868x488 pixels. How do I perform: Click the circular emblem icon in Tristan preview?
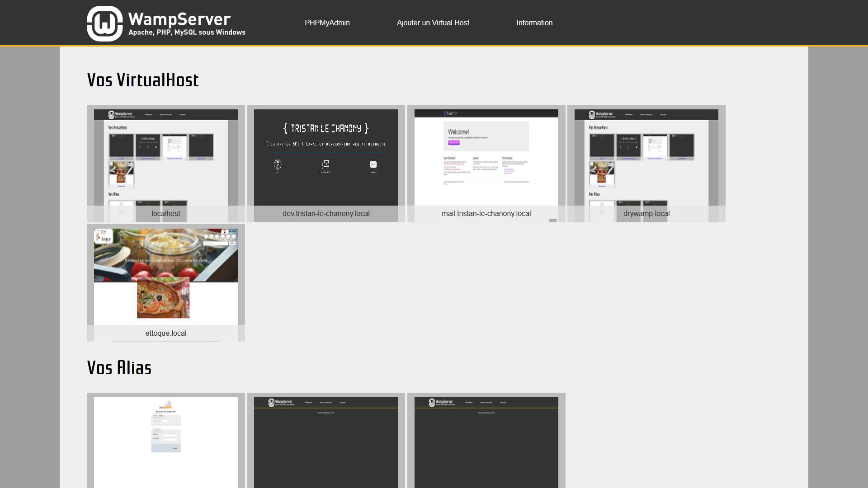278,164
